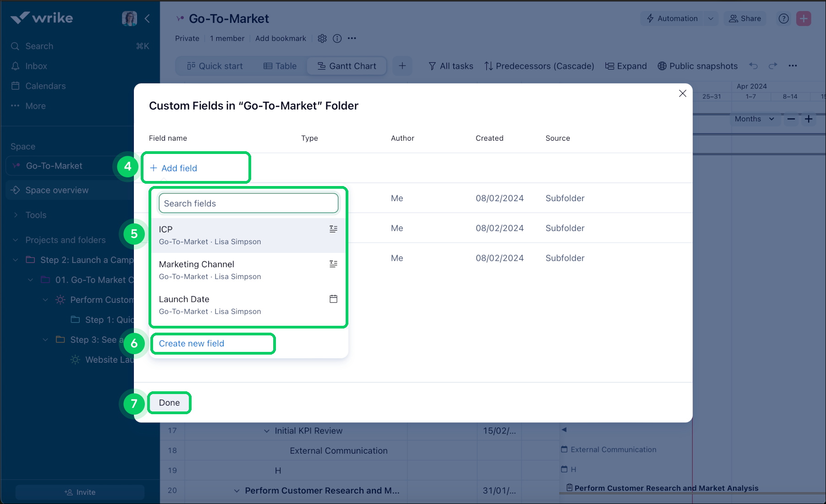The height and width of the screenshot is (504, 826).
Task: Click the folder info icon
Action: (x=337, y=38)
